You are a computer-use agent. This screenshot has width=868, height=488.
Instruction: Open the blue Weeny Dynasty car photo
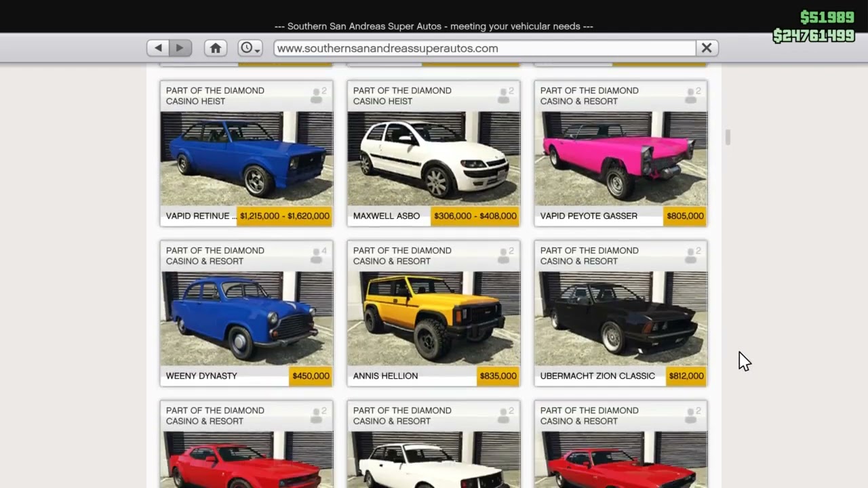[247, 319]
